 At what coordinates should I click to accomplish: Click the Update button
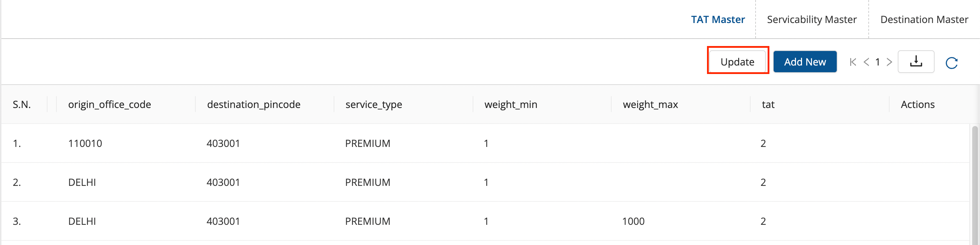click(737, 62)
